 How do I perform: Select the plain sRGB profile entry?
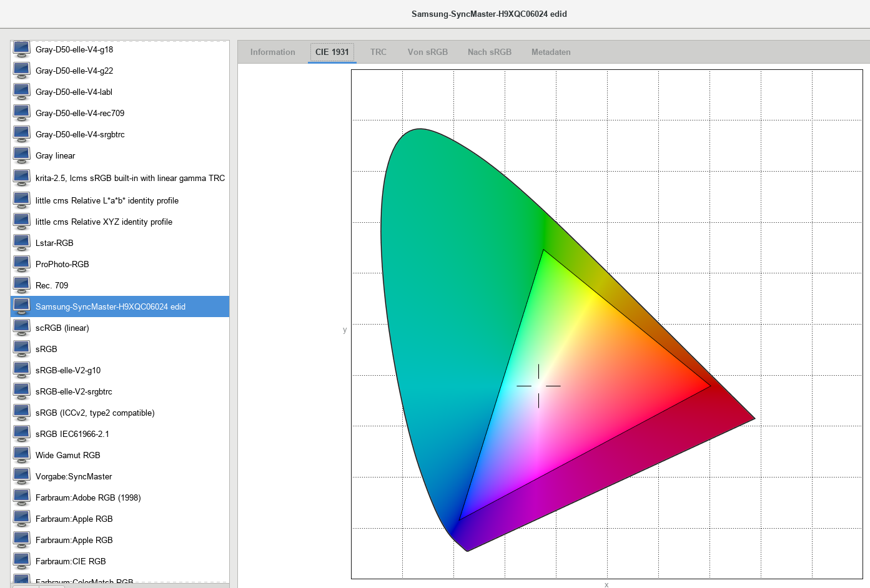click(120, 349)
